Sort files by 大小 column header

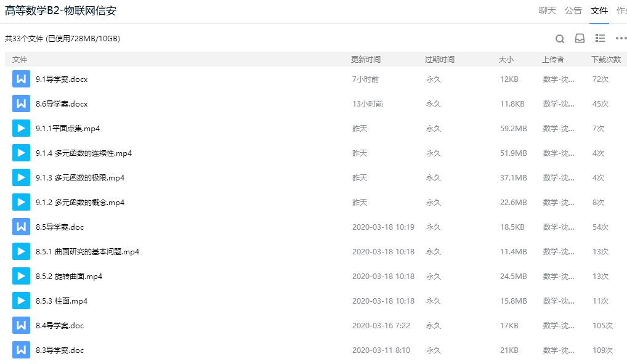506,60
